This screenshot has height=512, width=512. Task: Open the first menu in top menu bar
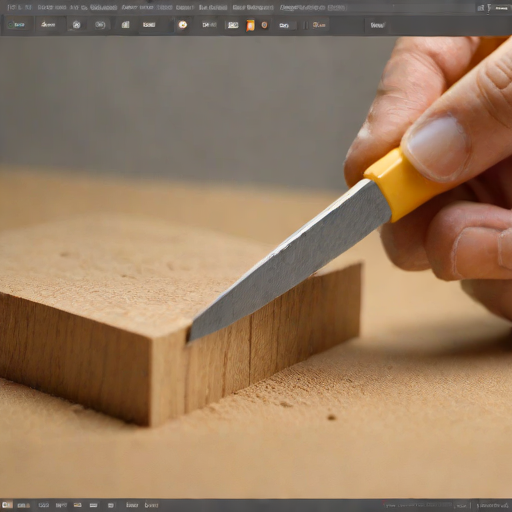coord(19,7)
